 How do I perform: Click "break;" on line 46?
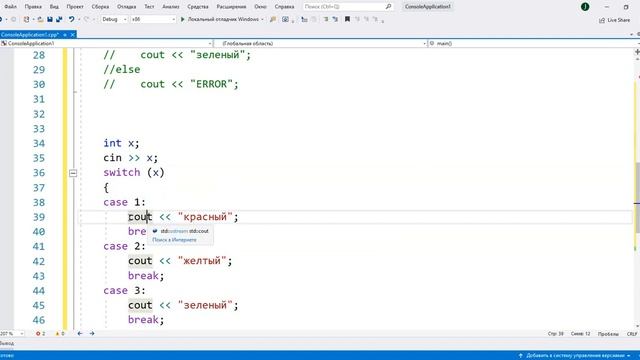click(x=146, y=320)
